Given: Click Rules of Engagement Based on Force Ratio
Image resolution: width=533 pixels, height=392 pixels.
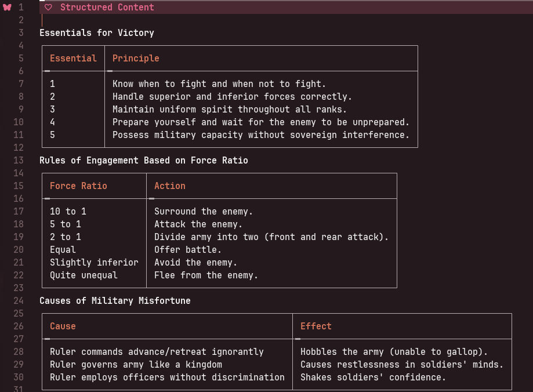Looking at the screenshot, I should [x=143, y=161].
